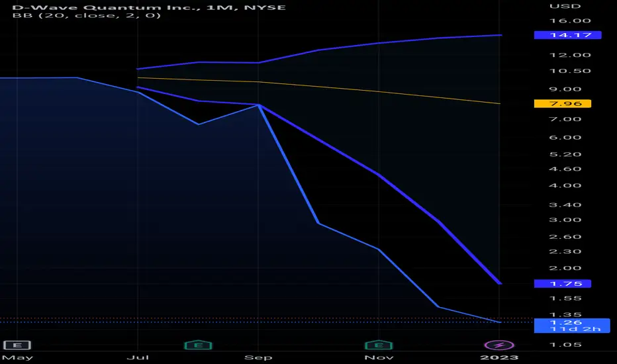The image size is (617, 364).
Task: Select the BB (20, close, 2, 0) indicator legend
Action: point(87,16)
